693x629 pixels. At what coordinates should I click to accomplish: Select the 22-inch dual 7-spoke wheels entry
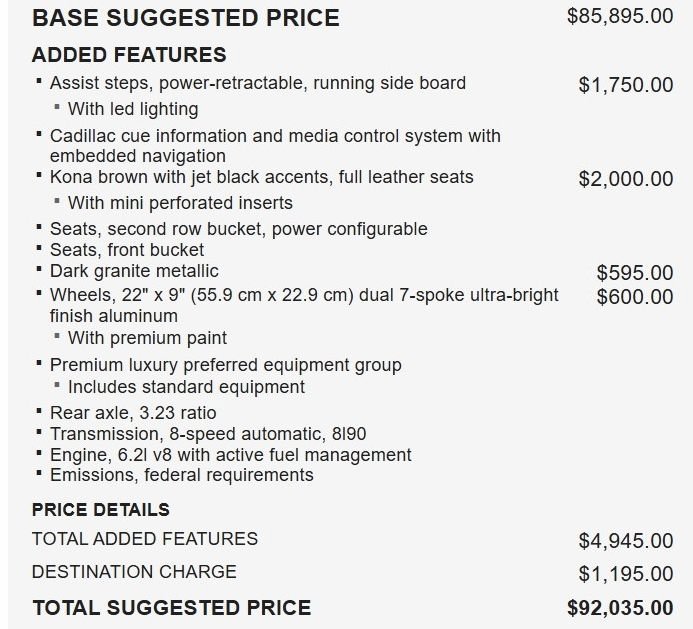tap(304, 305)
